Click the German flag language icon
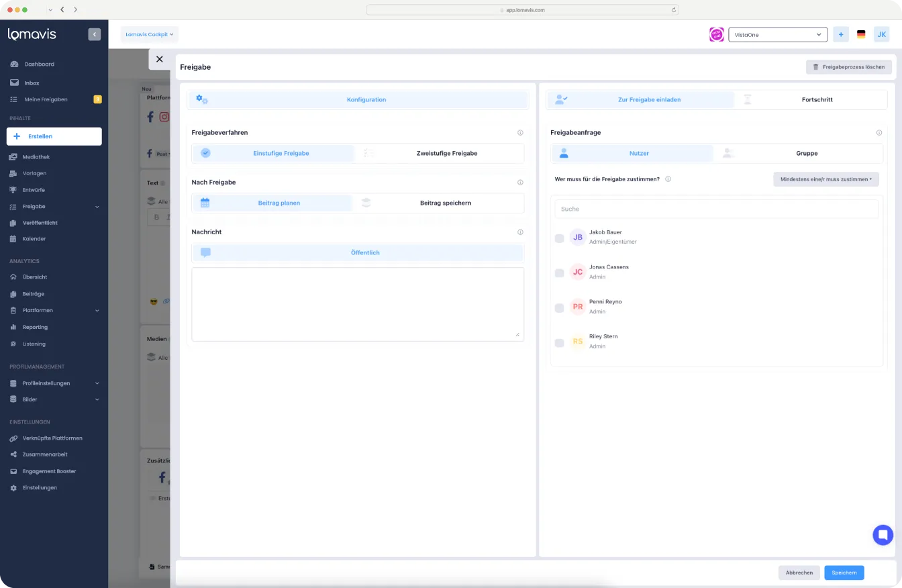 861,34
